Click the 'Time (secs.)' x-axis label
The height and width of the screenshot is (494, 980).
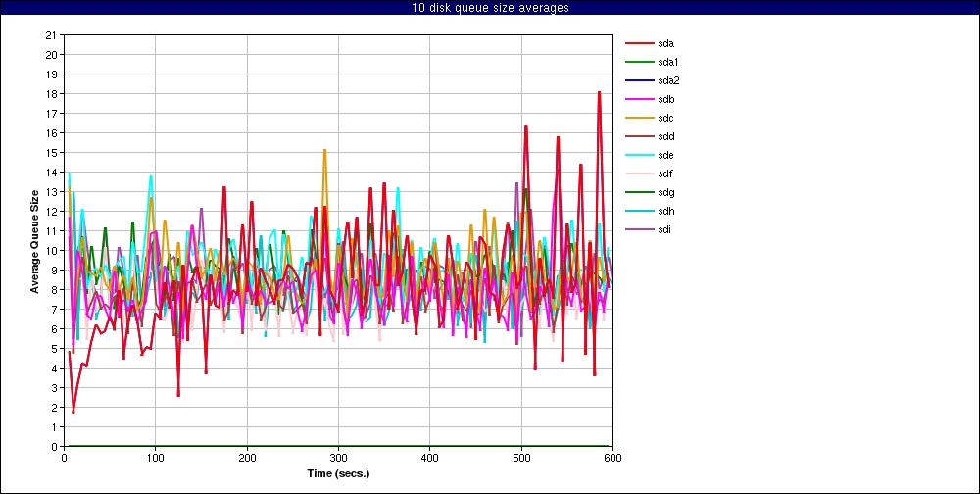tap(338, 474)
